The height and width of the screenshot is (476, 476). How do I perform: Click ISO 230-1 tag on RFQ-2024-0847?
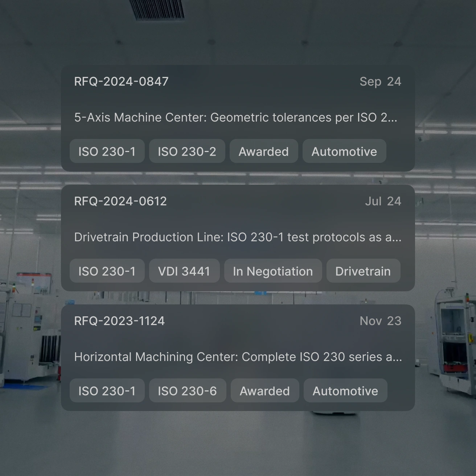[x=107, y=151]
